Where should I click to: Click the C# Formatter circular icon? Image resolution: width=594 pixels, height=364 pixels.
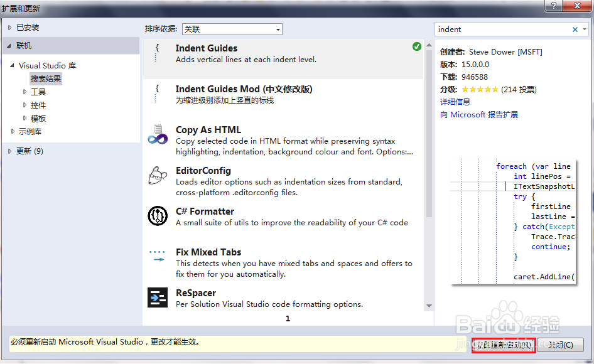coord(158,217)
